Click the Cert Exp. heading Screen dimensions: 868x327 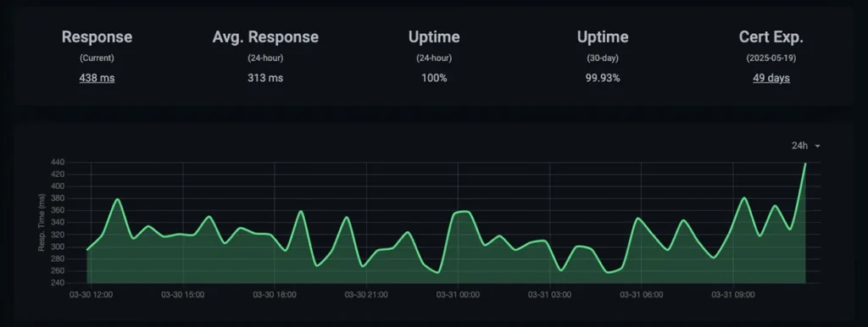tap(771, 37)
